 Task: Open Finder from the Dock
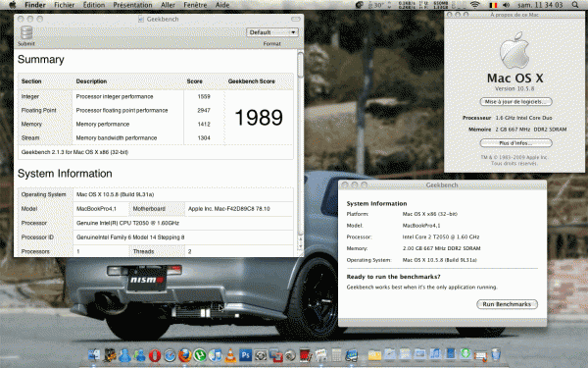[x=94, y=355]
